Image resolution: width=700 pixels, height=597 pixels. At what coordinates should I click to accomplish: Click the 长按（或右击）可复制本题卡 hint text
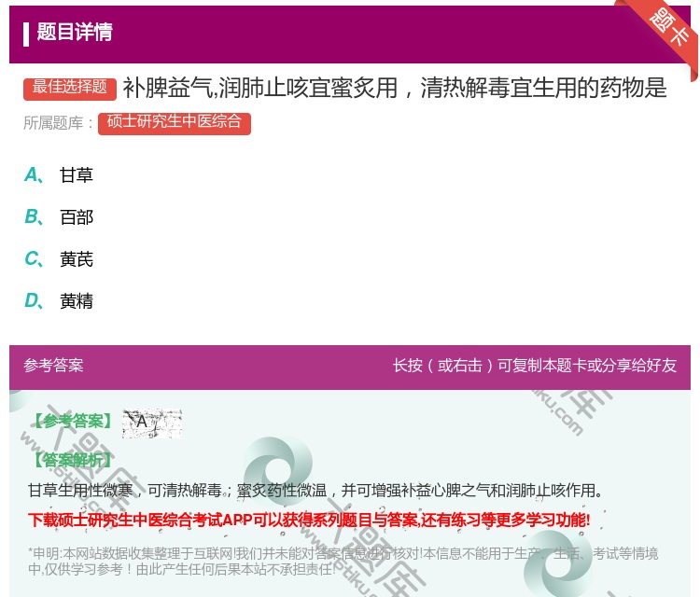pyautogui.click(x=535, y=366)
